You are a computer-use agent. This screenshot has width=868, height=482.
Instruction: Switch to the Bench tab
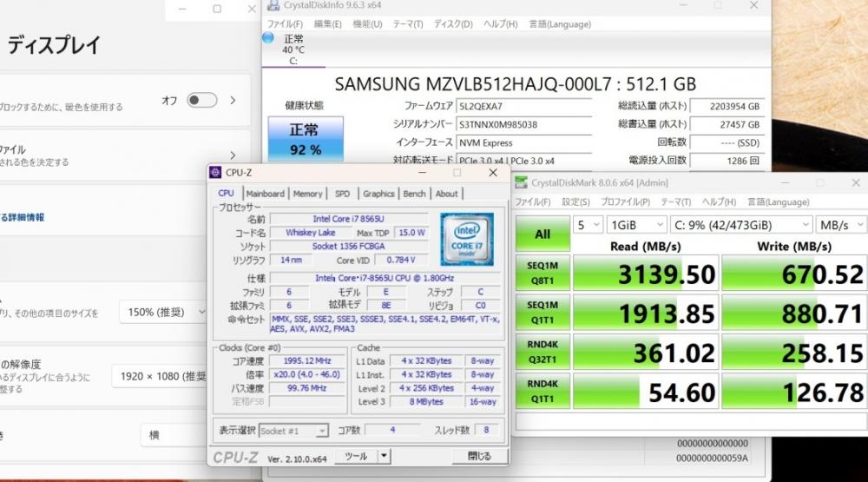point(414,194)
